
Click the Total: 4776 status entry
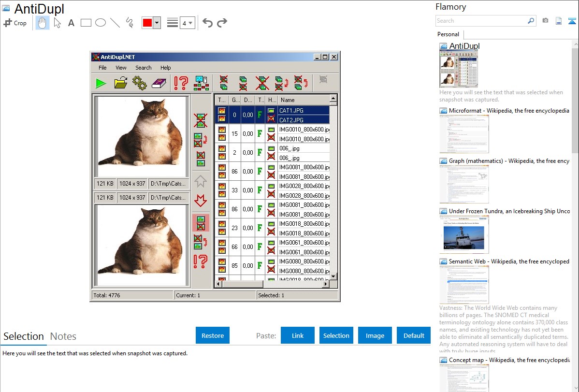[x=132, y=295]
